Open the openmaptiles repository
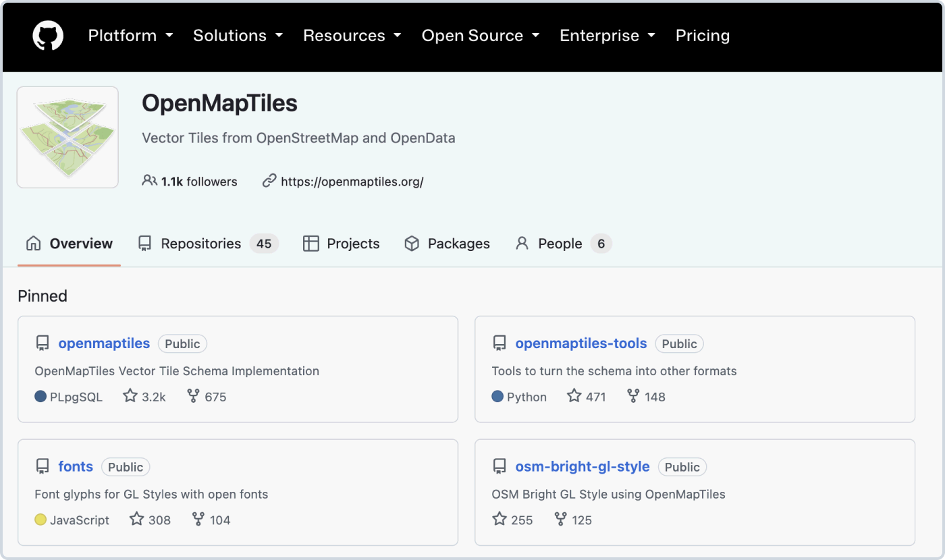This screenshot has height=560, width=945. [104, 343]
